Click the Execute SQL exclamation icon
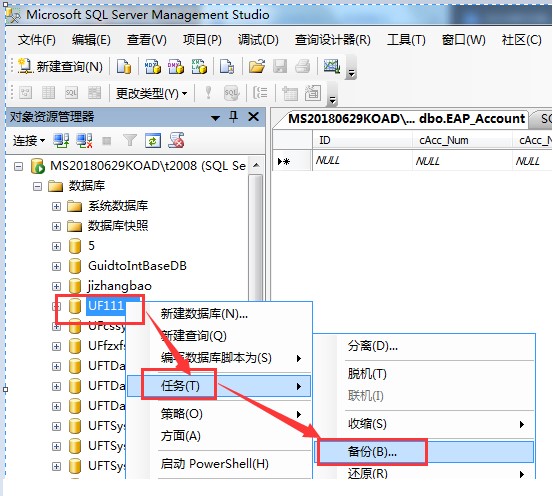This screenshot has width=553, height=496. click(x=208, y=93)
